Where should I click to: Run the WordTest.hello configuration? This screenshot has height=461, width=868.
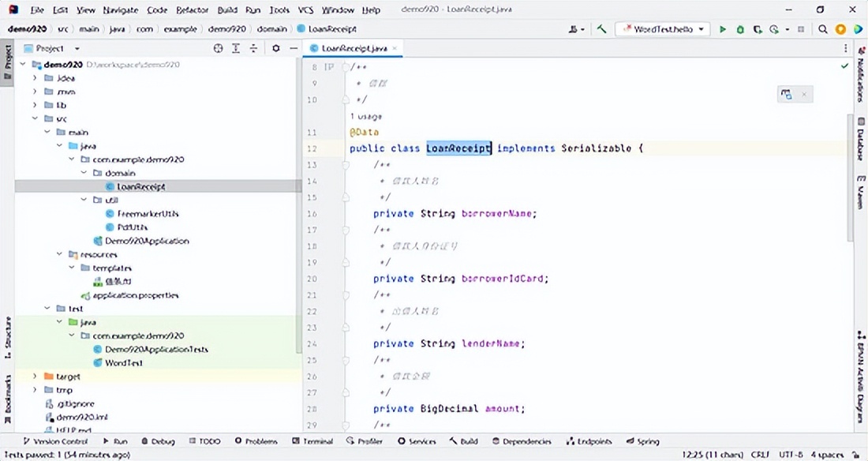[723, 28]
